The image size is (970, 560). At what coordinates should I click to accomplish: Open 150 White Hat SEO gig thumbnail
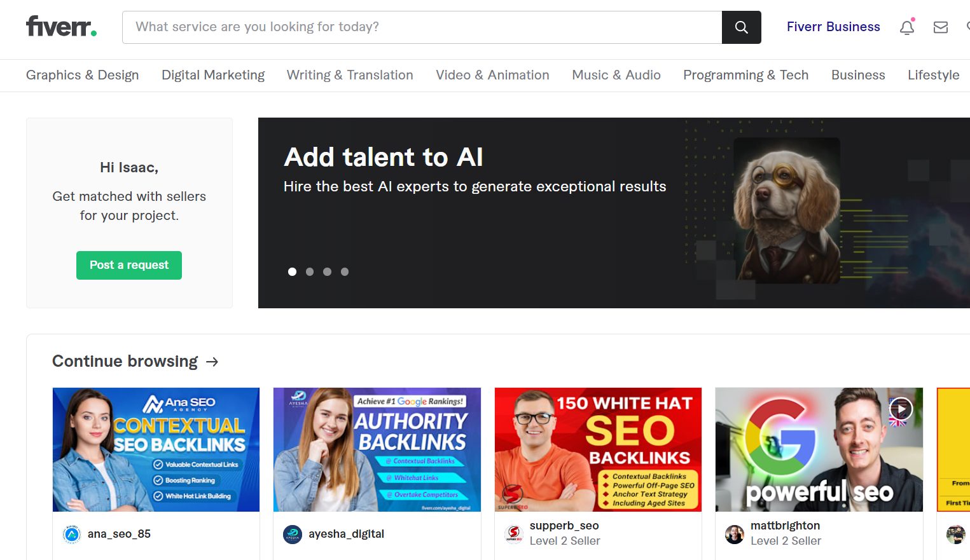(x=598, y=449)
